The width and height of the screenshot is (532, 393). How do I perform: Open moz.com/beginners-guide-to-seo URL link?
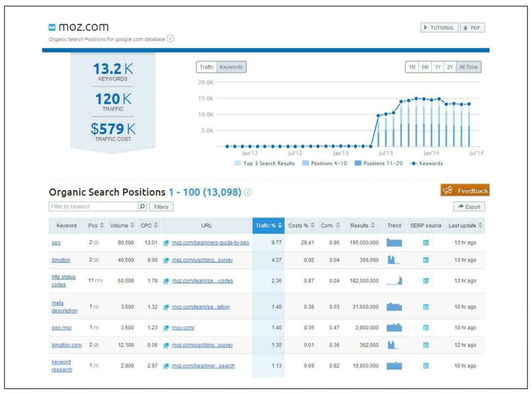210,243
